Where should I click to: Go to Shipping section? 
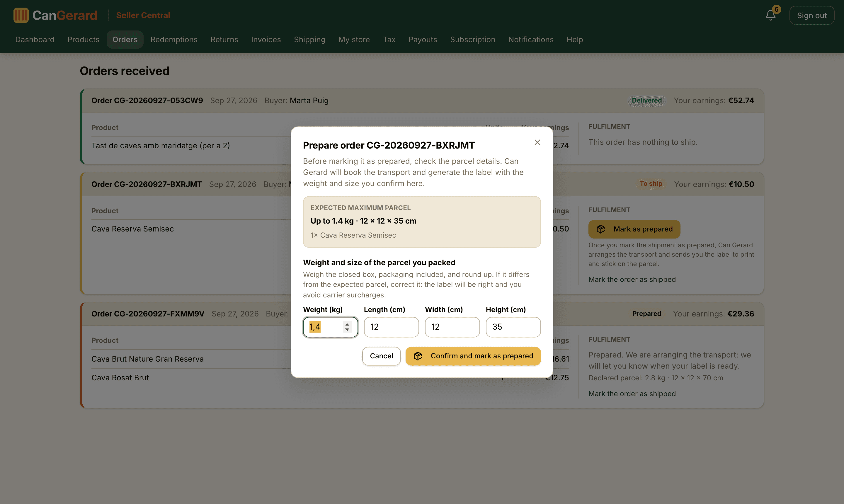pos(309,40)
